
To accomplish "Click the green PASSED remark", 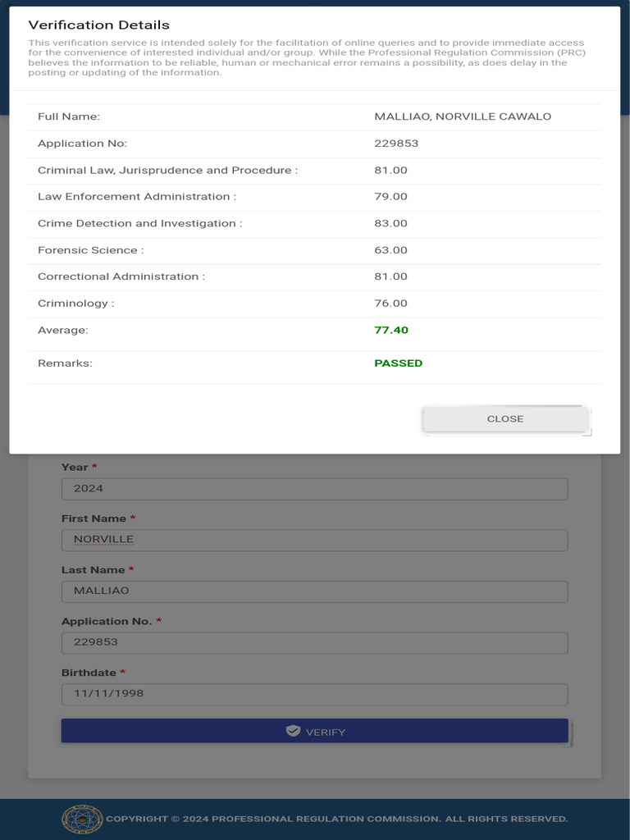I will pyautogui.click(x=399, y=363).
